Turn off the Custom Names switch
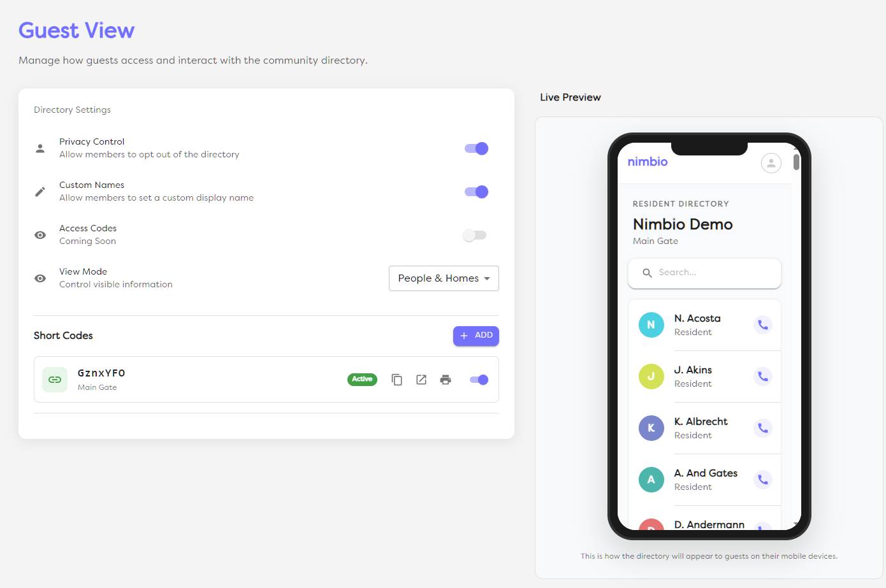The image size is (886, 588). pyautogui.click(x=476, y=192)
